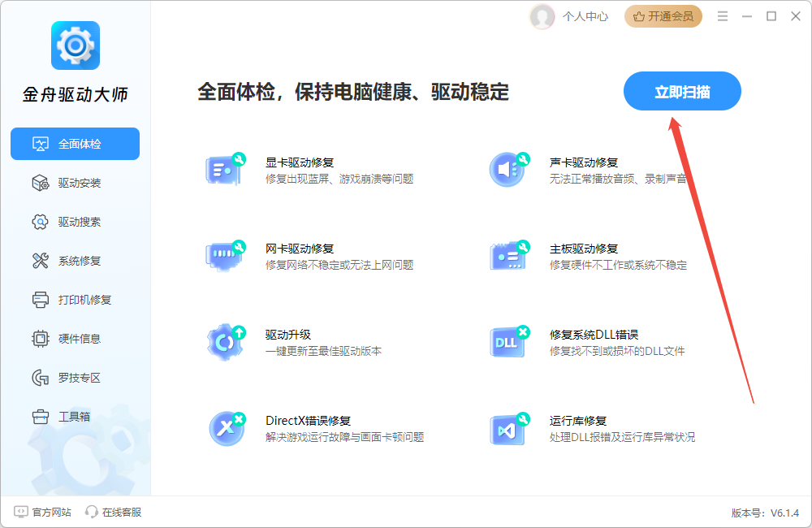Click the sound card driver repair icon
Image resolution: width=812 pixels, height=528 pixels.
[508, 170]
